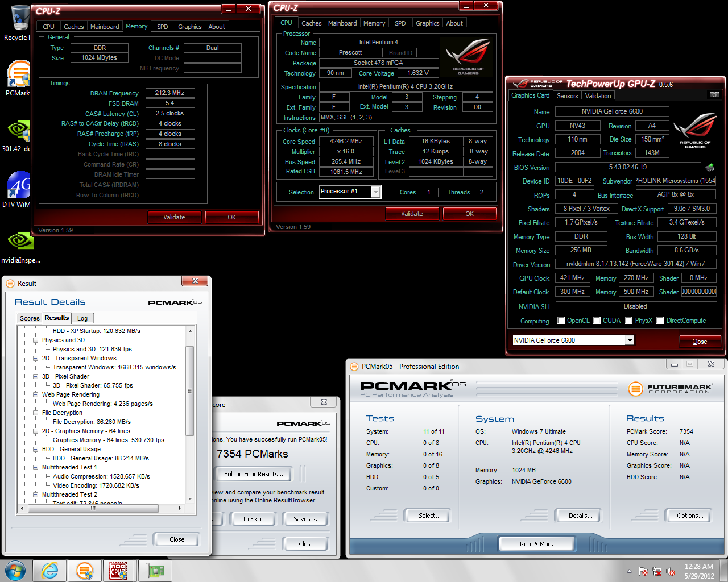Toggle the OpenCL checkbox in GPU-Z

pyautogui.click(x=561, y=321)
